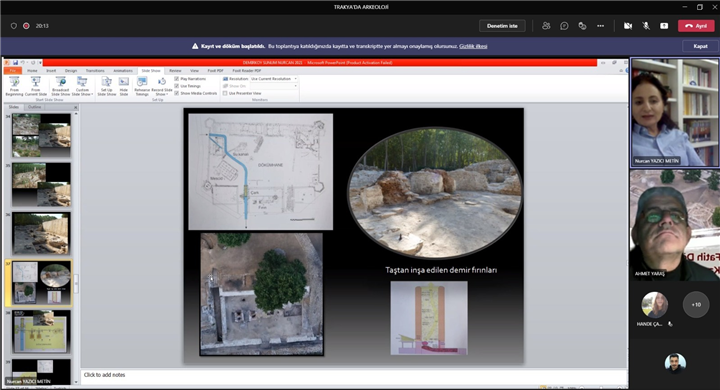Viewport: 720px width, 390px height.
Task: Click the shield icon near meeting timer
Action: tap(14, 26)
